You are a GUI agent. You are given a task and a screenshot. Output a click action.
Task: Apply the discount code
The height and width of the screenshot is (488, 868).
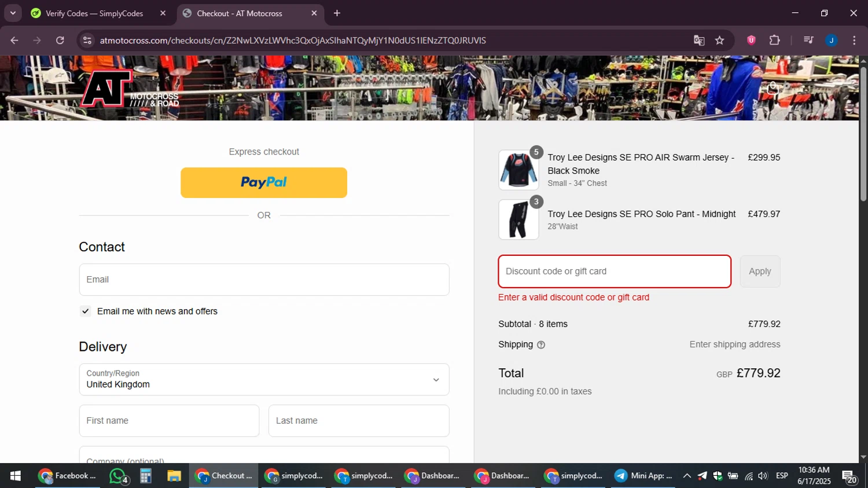point(760,271)
